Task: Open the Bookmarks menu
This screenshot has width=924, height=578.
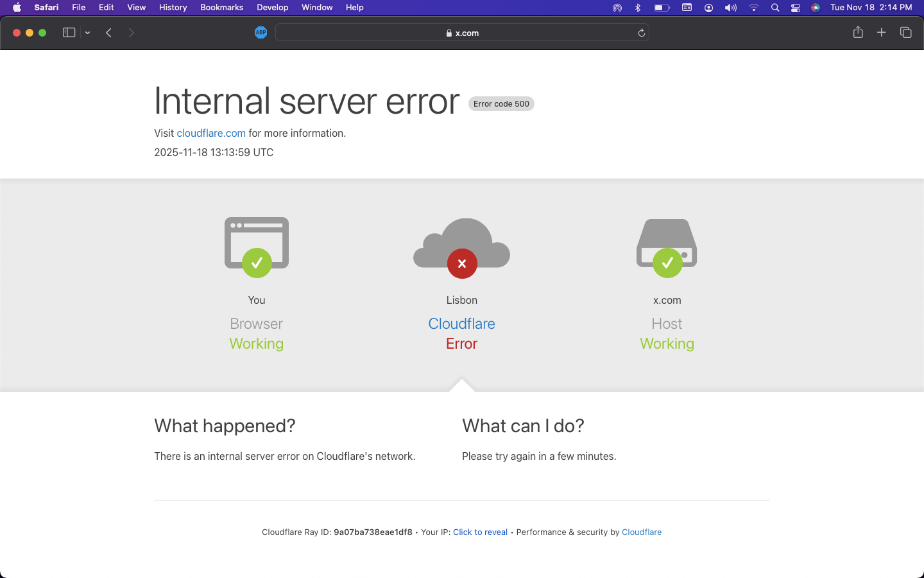Action: coord(221,7)
